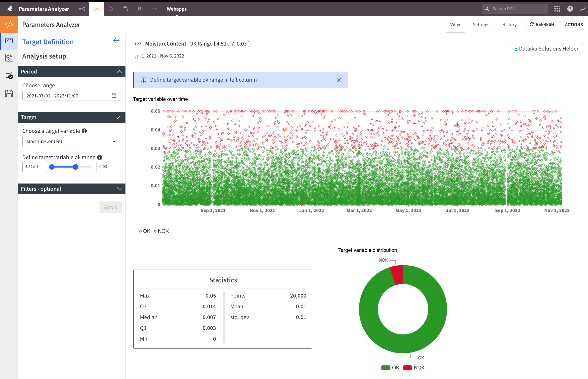Click the help question mark icon

(570, 9)
